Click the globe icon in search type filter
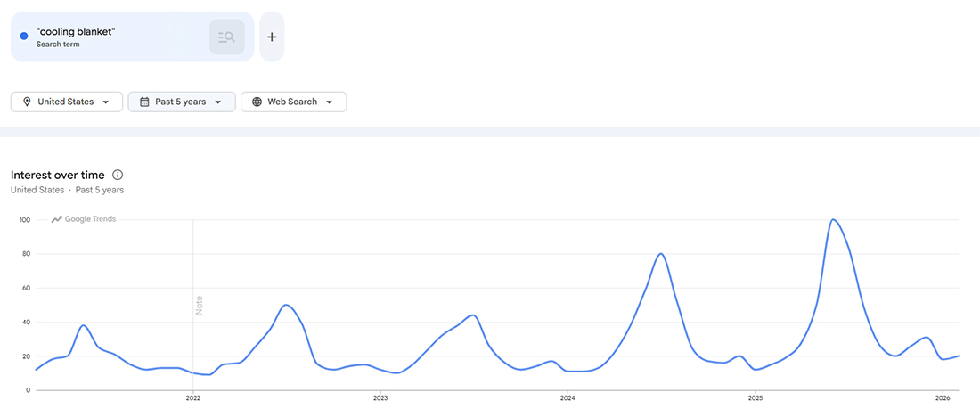The width and height of the screenshot is (980, 417). [257, 102]
